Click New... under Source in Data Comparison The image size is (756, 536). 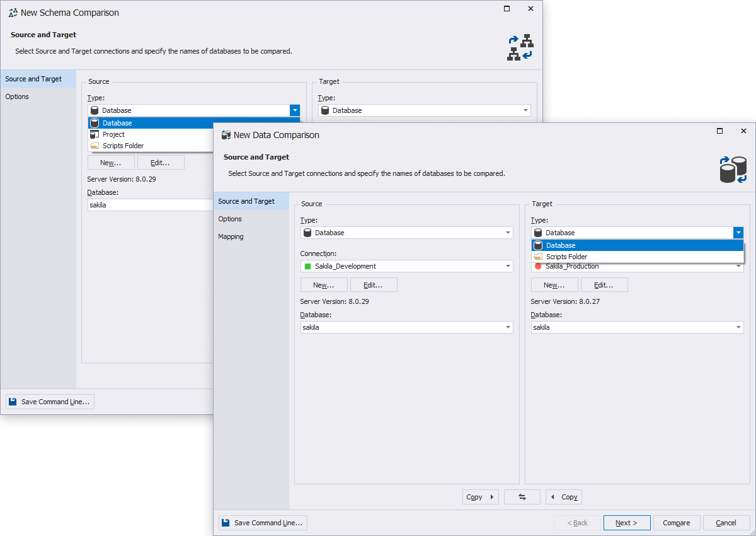click(x=324, y=285)
